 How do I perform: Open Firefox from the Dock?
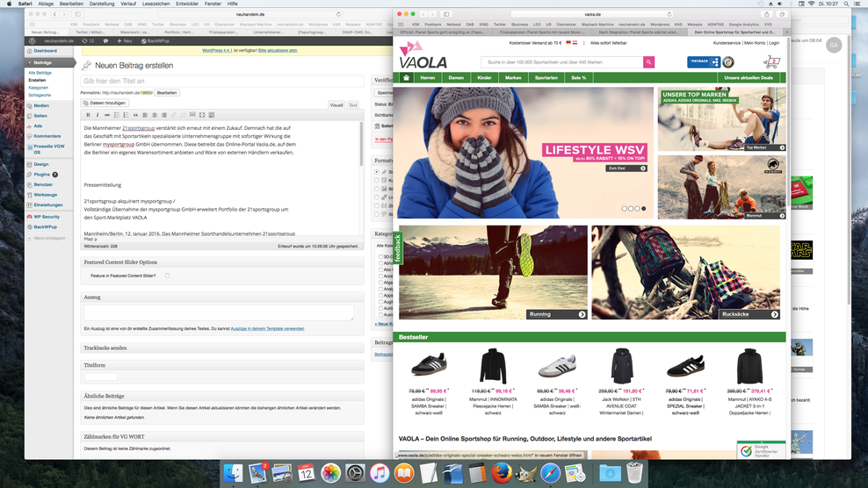[501, 474]
